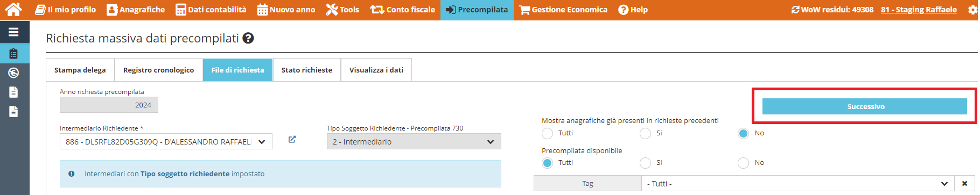Go to the Home house icon
Screen dimensions: 980x195
[13, 9]
